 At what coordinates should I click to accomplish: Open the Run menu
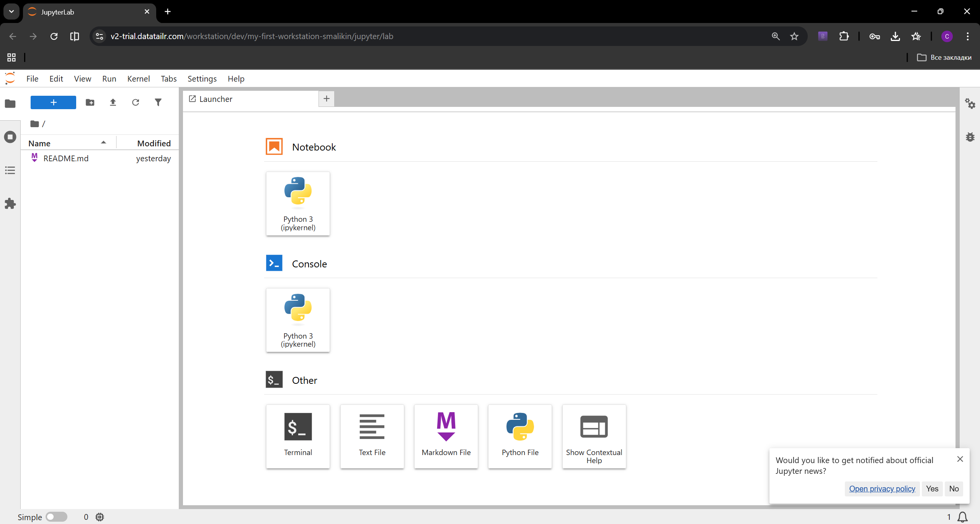point(109,79)
